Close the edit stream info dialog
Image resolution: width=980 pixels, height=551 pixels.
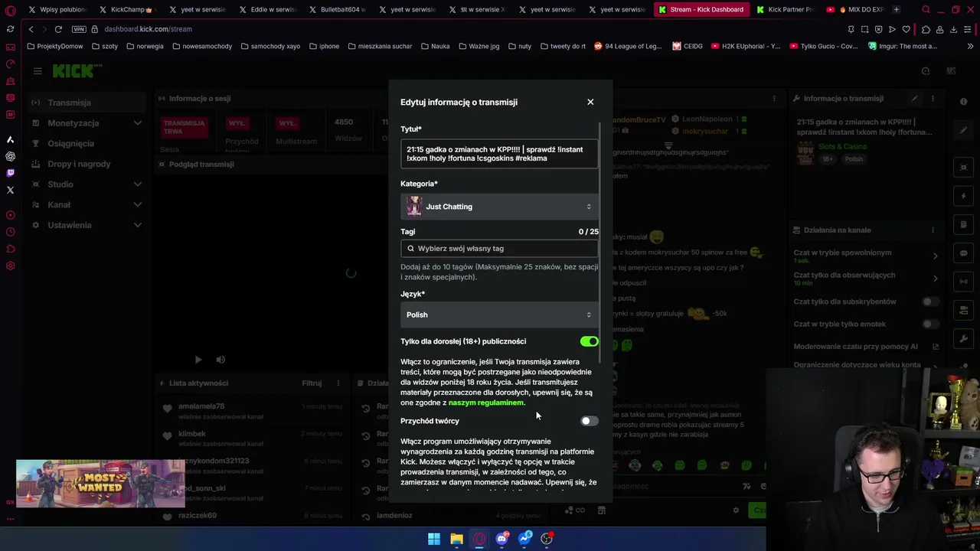pyautogui.click(x=590, y=102)
